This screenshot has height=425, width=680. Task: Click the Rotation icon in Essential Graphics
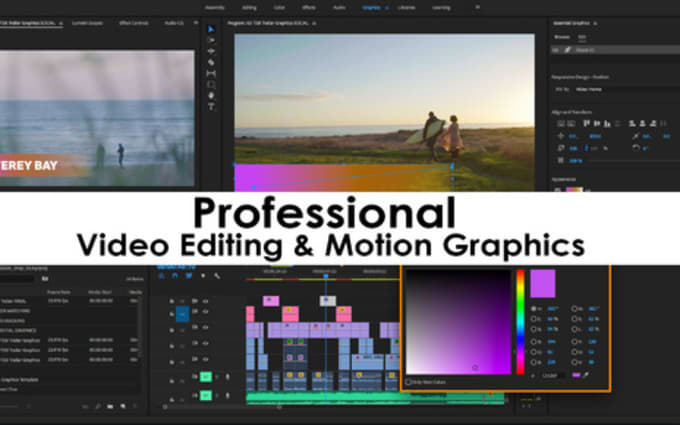(636, 148)
